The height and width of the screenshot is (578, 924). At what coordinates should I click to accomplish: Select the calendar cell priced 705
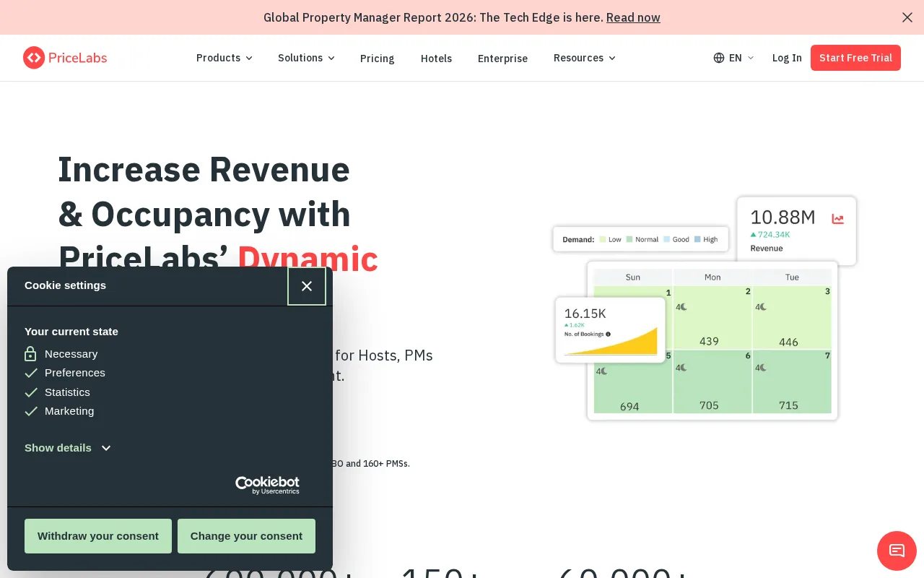pos(712,381)
